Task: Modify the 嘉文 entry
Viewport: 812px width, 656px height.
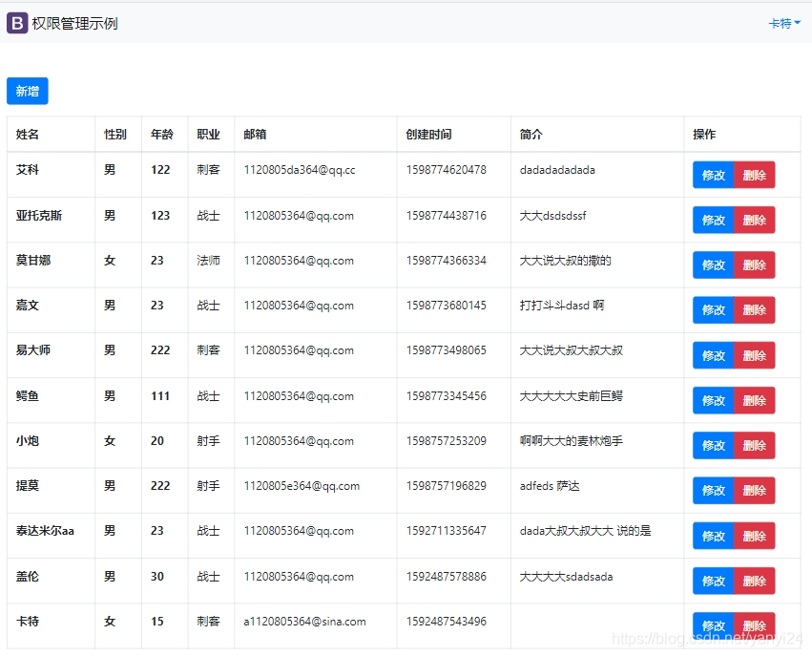Action: coord(713,310)
